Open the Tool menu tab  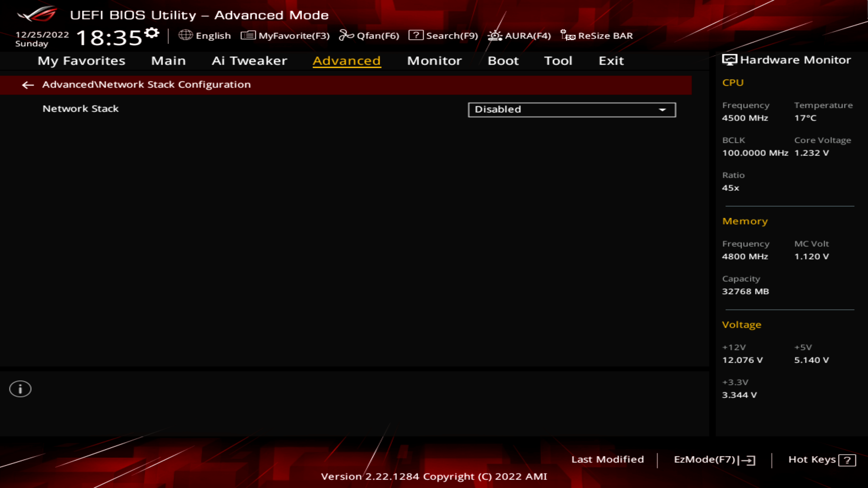[557, 60]
